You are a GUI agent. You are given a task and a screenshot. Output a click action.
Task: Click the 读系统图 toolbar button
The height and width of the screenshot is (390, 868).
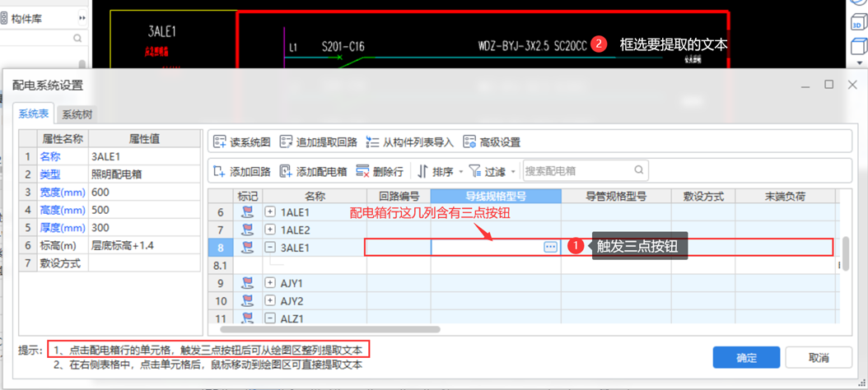[241, 142]
